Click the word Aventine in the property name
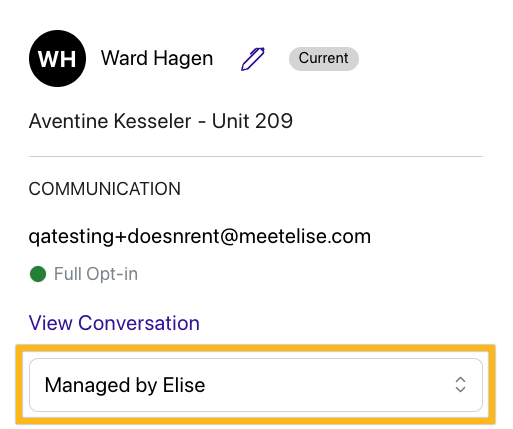Viewport: 513px width, 429px height. tap(69, 121)
